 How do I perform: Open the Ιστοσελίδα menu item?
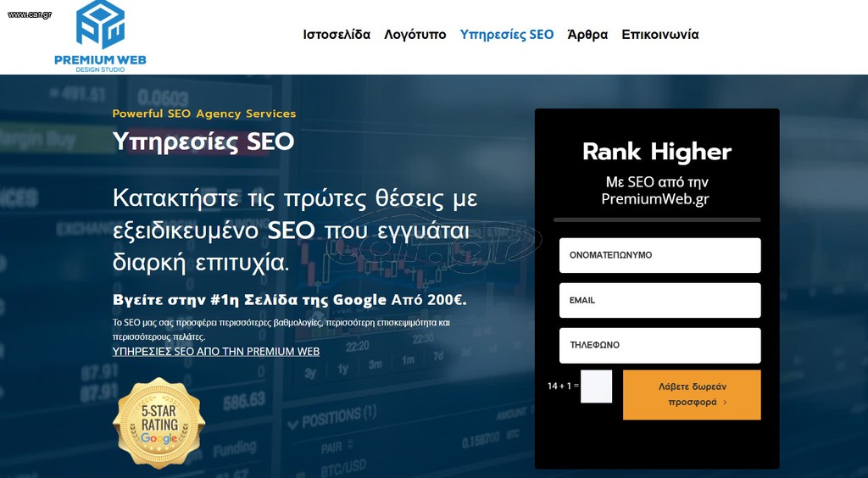pyautogui.click(x=337, y=34)
